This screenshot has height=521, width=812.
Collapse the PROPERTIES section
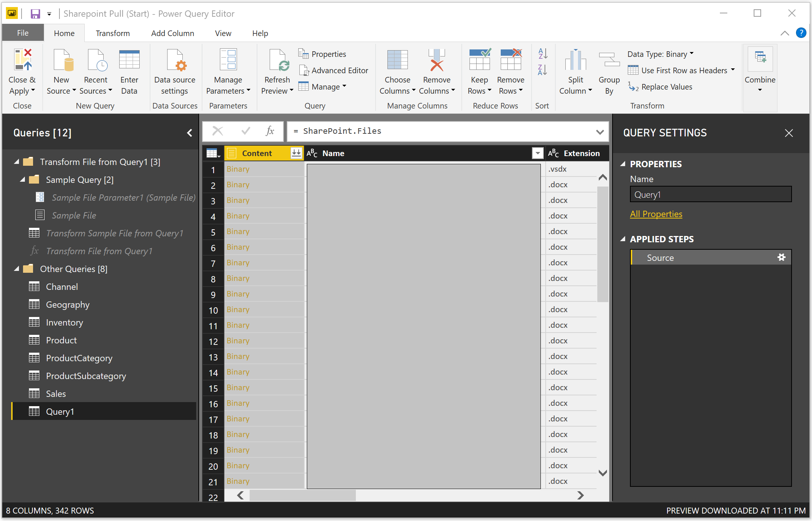coord(623,164)
